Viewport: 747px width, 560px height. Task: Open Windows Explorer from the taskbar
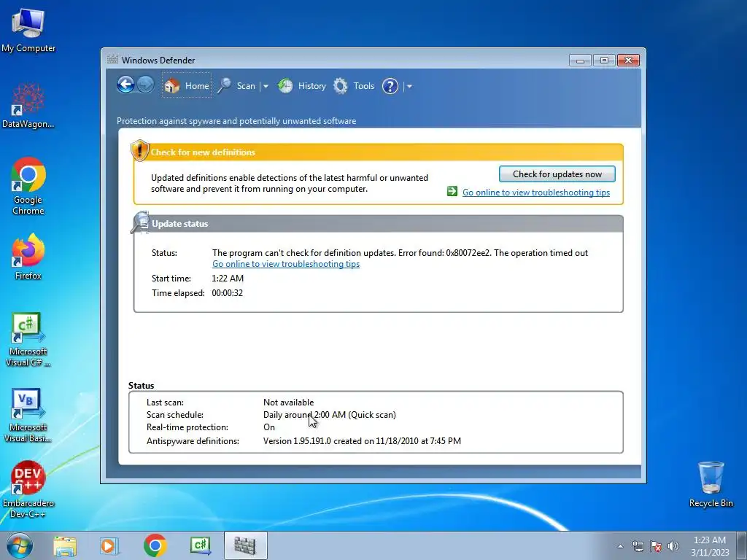65,546
